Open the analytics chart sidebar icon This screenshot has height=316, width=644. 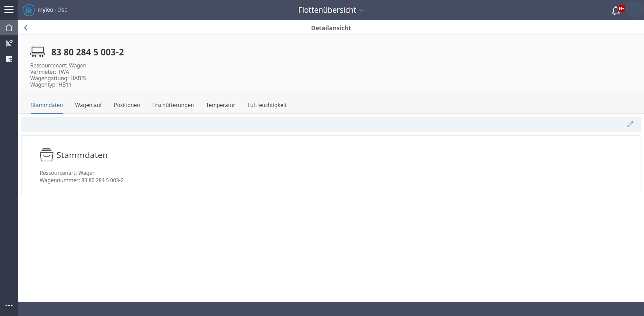pyautogui.click(x=9, y=43)
